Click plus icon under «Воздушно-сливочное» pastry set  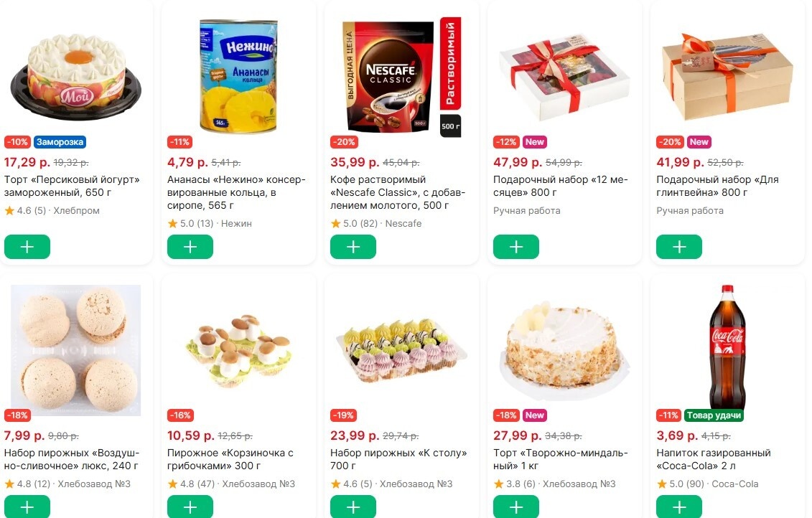click(x=27, y=507)
